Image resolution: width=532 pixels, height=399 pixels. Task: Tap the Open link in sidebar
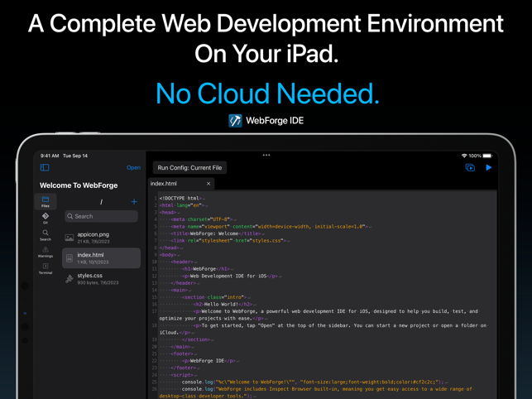pyautogui.click(x=133, y=167)
